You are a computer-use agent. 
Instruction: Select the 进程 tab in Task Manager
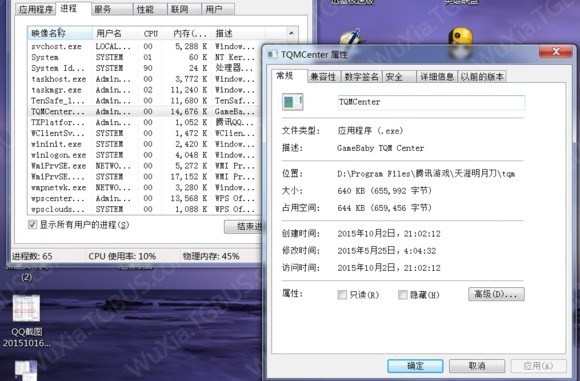tap(73, 9)
